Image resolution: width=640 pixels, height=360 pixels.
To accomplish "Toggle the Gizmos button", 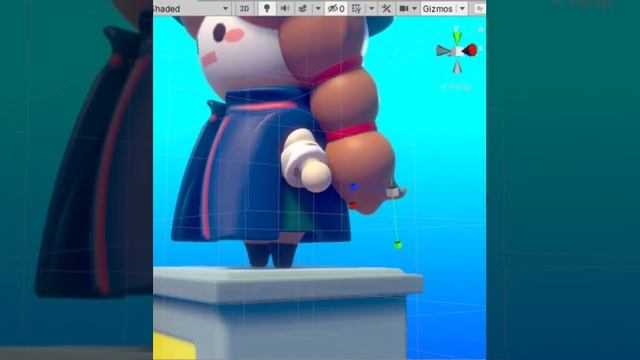I will [438, 9].
